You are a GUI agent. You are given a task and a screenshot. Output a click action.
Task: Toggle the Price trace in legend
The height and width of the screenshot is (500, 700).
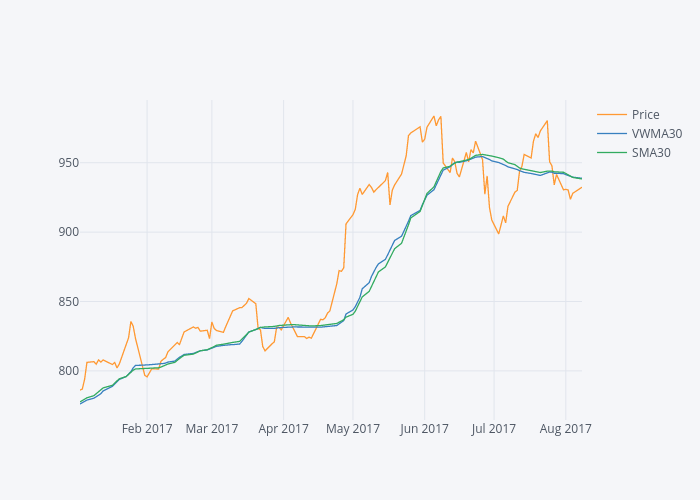tap(645, 115)
